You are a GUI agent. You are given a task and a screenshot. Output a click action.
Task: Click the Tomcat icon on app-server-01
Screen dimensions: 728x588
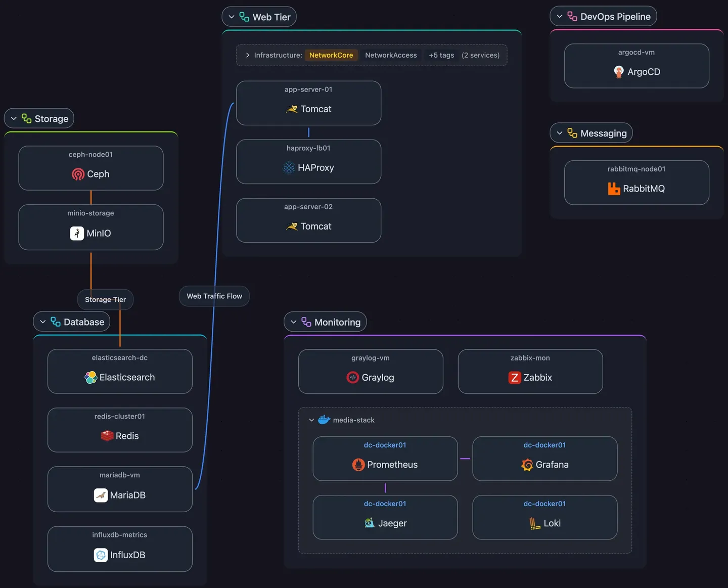292,109
